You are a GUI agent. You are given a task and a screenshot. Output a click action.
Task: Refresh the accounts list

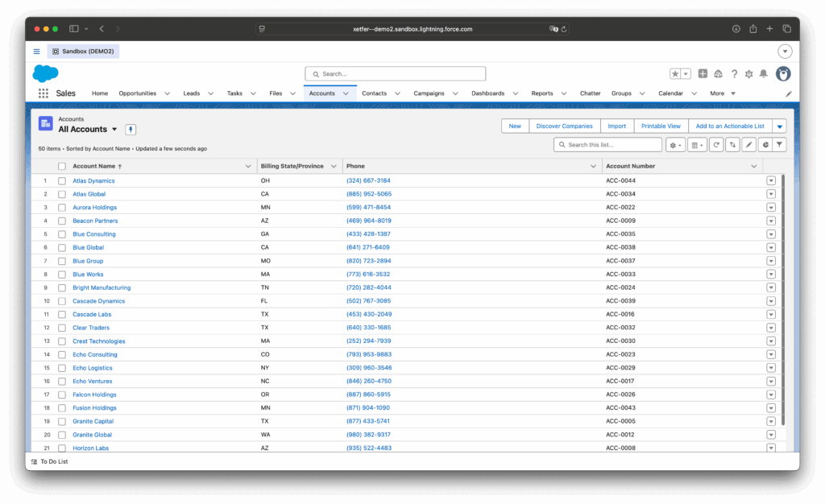tap(716, 145)
